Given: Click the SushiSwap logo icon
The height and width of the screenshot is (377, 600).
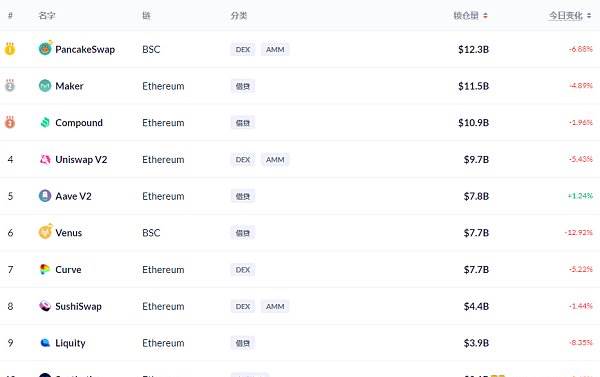Looking at the screenshot, I should [45, 306].
